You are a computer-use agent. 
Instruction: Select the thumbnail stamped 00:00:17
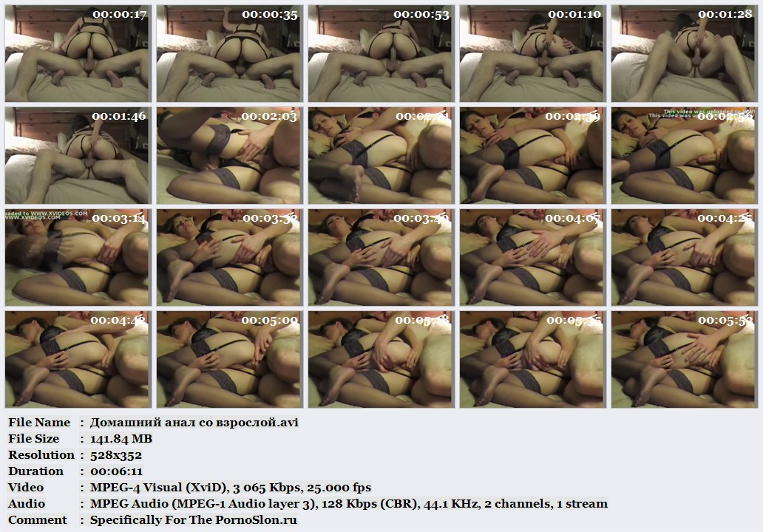coord(78,53)
